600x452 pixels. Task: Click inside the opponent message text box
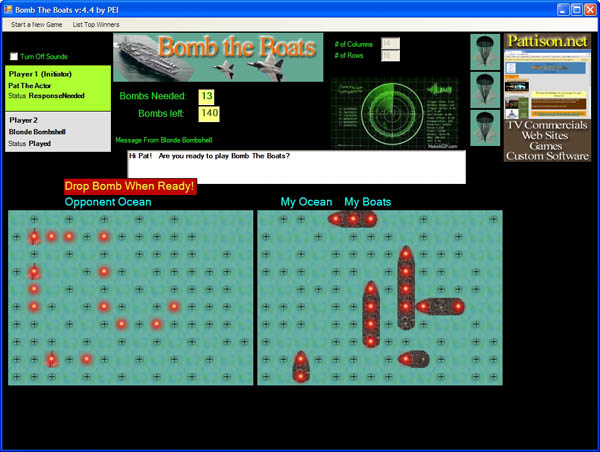click(296, 167)
